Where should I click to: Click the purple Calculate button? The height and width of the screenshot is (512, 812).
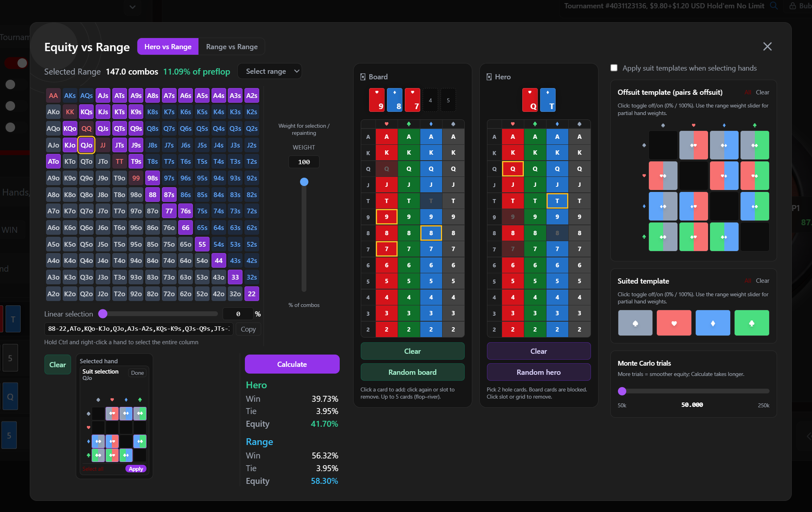click(292, 364)
